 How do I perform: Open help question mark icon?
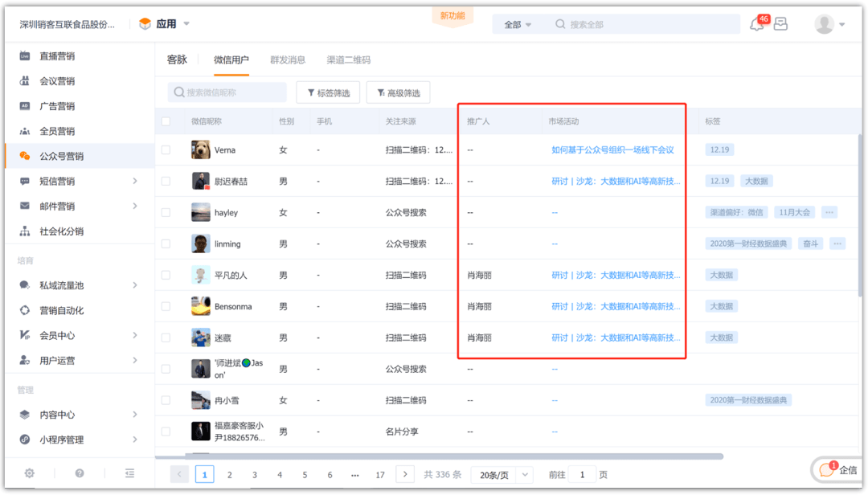(80, 472)
